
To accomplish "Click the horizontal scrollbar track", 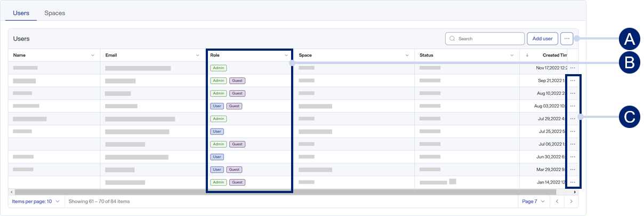I will [x=293, y=191].
